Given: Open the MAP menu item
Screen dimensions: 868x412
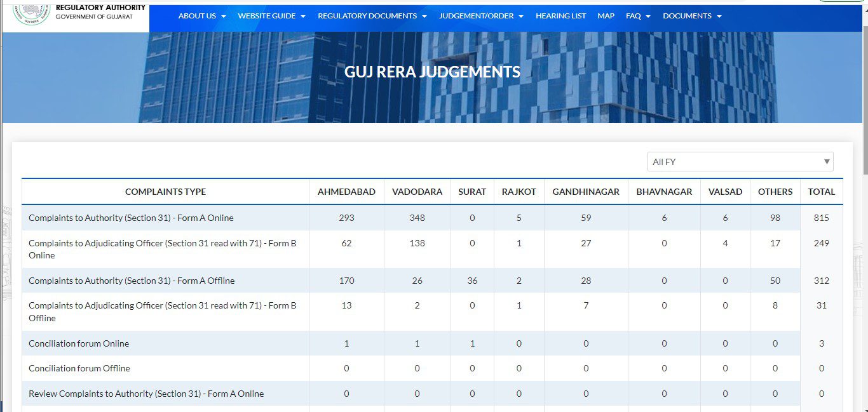Looking at the screenshot, I should point(606,16).
